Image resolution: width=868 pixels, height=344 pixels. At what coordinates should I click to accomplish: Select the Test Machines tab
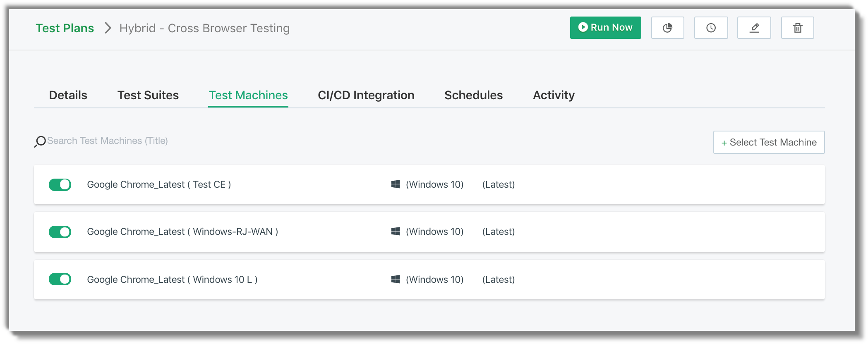coord(248,95)
